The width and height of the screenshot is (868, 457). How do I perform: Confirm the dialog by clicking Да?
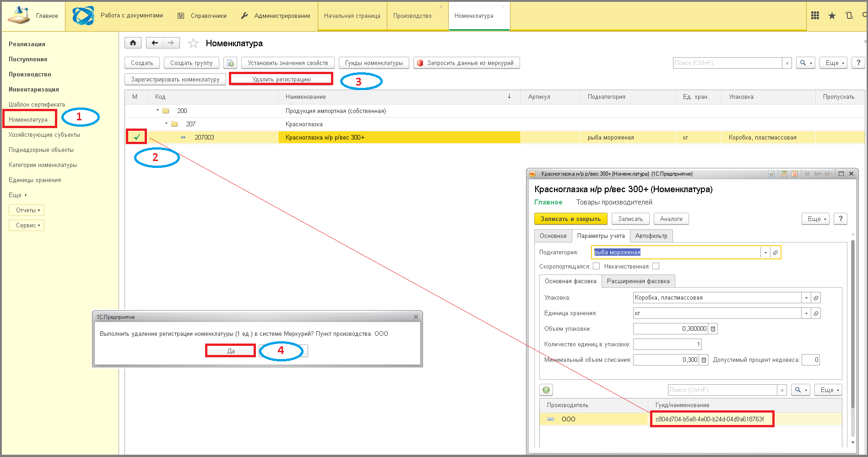(231, 351)
